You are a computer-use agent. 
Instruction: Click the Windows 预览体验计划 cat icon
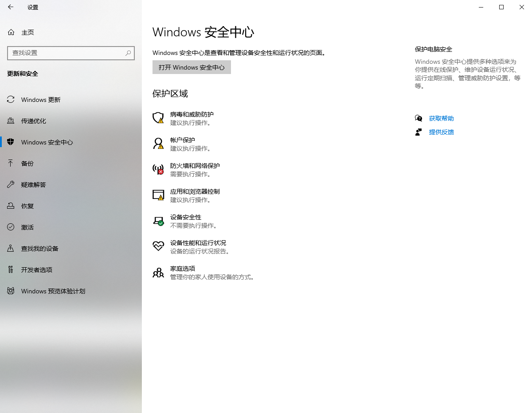tap(11, 291)
